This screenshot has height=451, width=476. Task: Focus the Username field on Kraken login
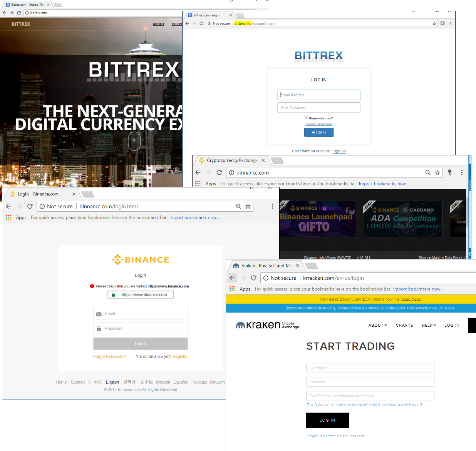pyautogui.click(x=370, y=368)
